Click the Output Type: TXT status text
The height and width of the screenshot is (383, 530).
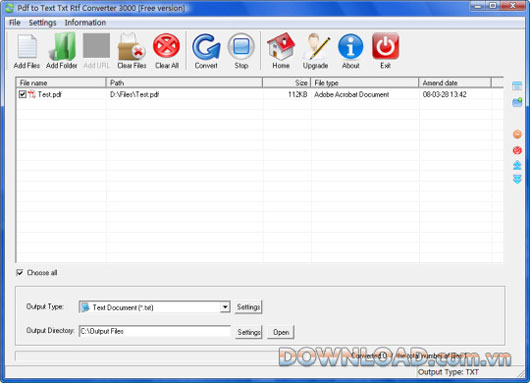coord(448,372)
